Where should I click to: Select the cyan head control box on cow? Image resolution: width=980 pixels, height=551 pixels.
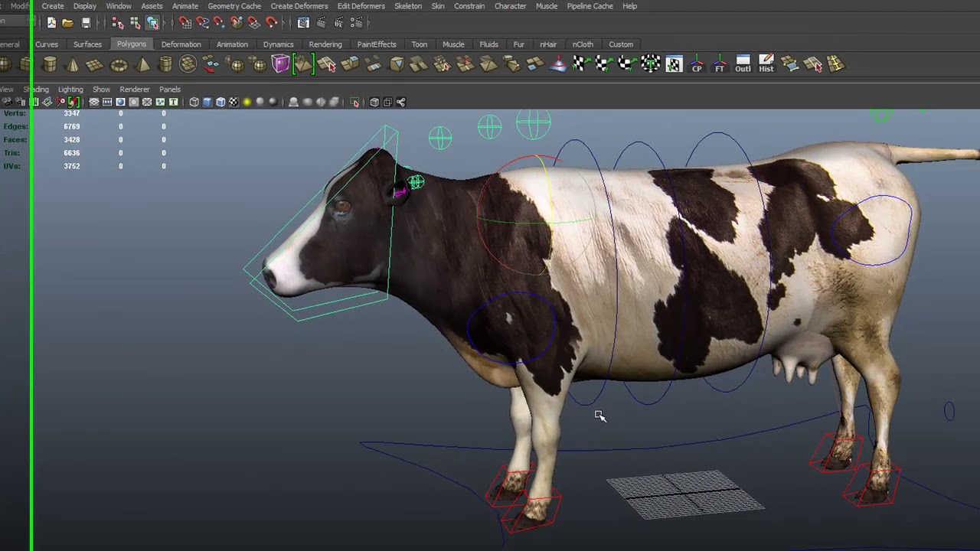pos(322,223)
